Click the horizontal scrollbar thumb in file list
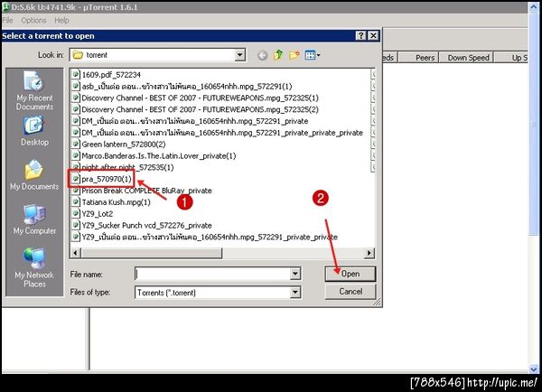Viewport: 542px width, 392px height. tap(152, 253)
